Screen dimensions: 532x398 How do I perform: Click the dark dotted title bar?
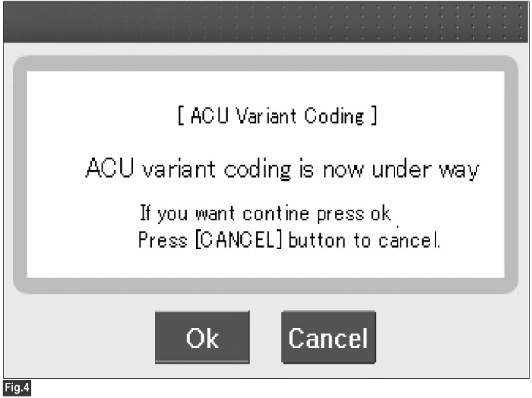pos(266,21)
